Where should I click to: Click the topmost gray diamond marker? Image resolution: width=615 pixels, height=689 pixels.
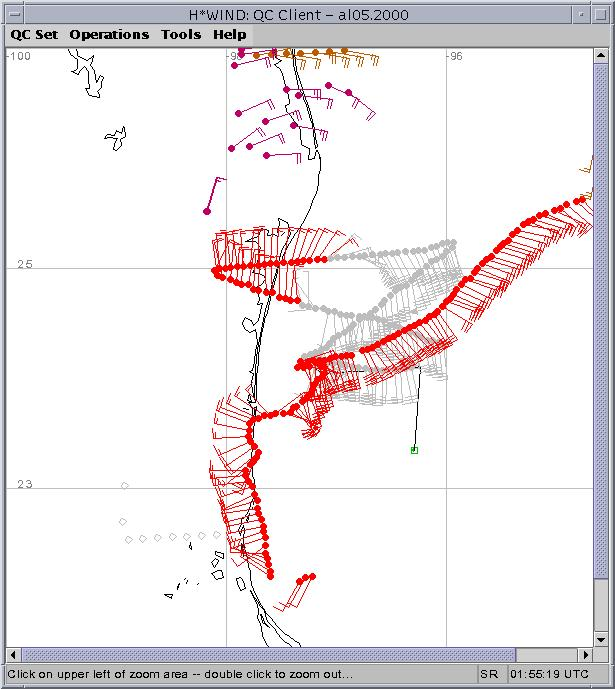125,486
